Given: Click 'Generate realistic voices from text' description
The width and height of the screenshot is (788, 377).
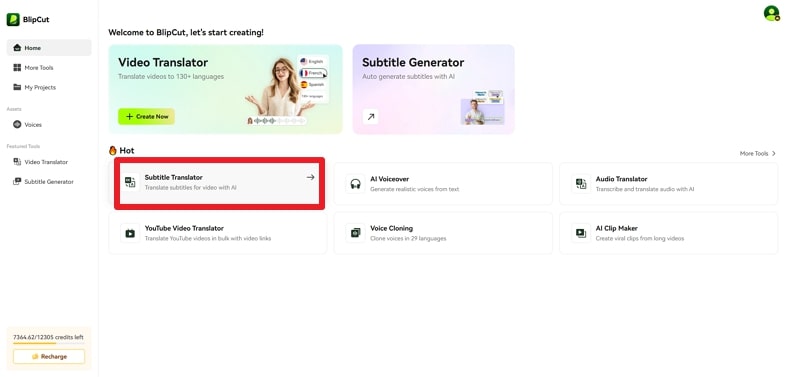Looking at the screenshot, I should tap(415, 190).
